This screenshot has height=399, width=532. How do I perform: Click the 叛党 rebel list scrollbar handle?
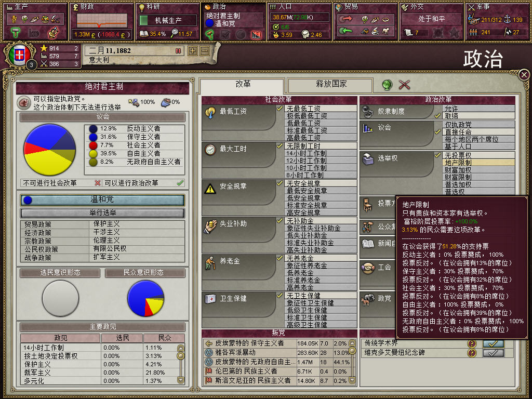(352, 351)
